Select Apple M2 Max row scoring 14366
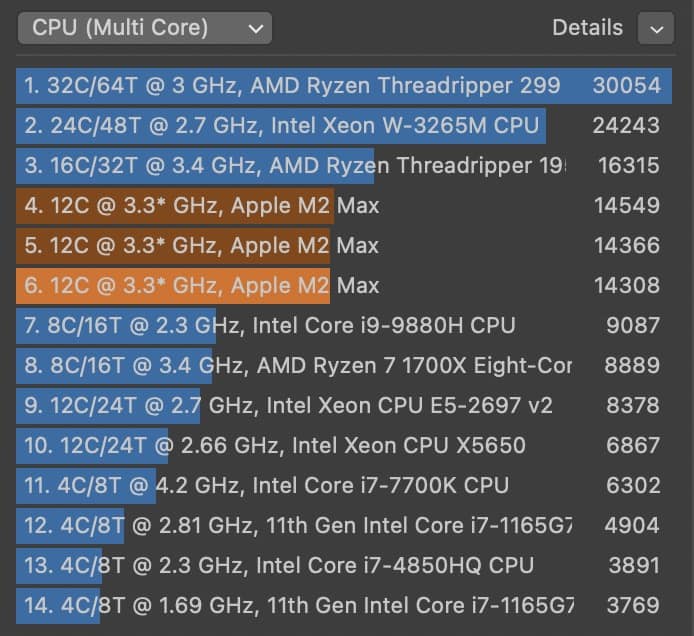694x636 pixels. coord(344,246)
